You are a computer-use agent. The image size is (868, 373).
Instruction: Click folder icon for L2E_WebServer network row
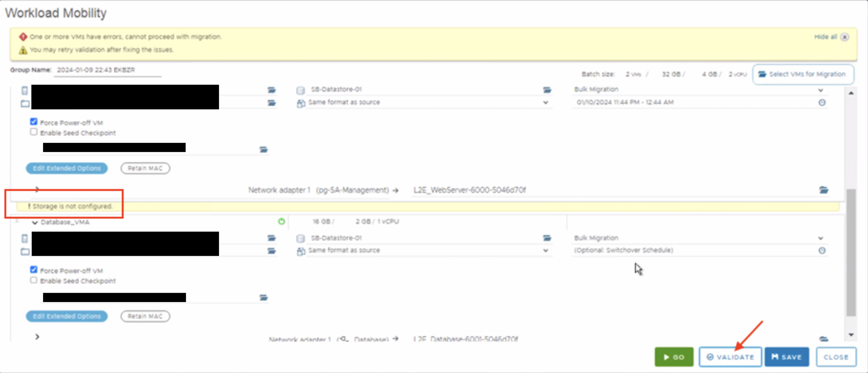click(x=823, y=190)
